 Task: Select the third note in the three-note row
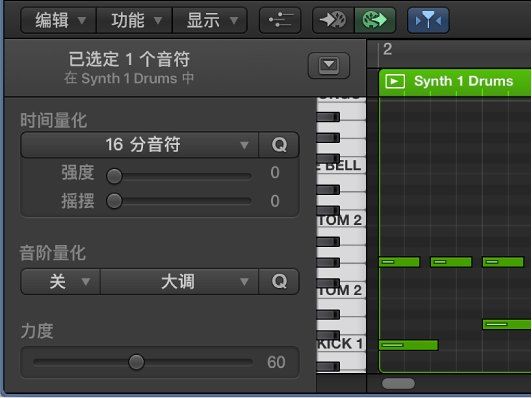tap(503, 262)
